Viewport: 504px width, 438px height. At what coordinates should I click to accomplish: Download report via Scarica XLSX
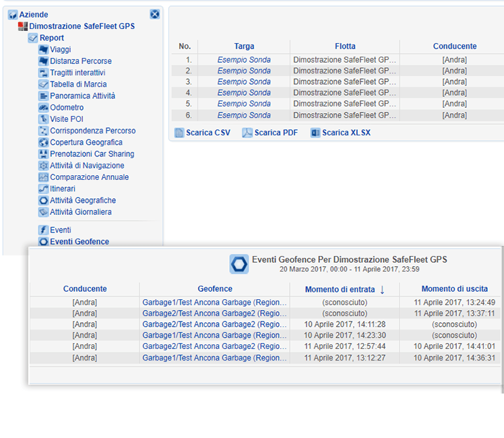[x=346, y=133]
